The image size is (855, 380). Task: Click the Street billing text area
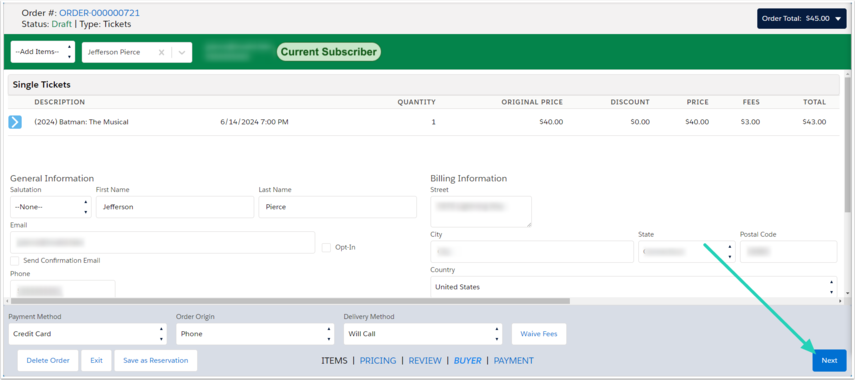(x=481, y=212)
